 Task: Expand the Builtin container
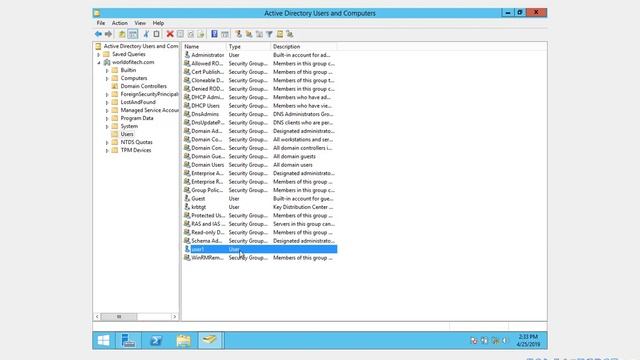tap(107, 70)
